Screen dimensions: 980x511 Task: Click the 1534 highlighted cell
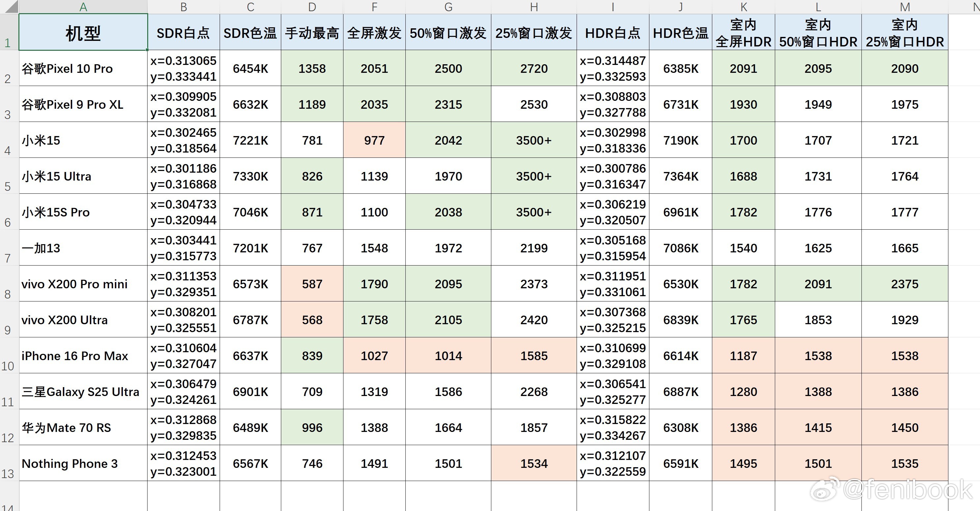534,463
